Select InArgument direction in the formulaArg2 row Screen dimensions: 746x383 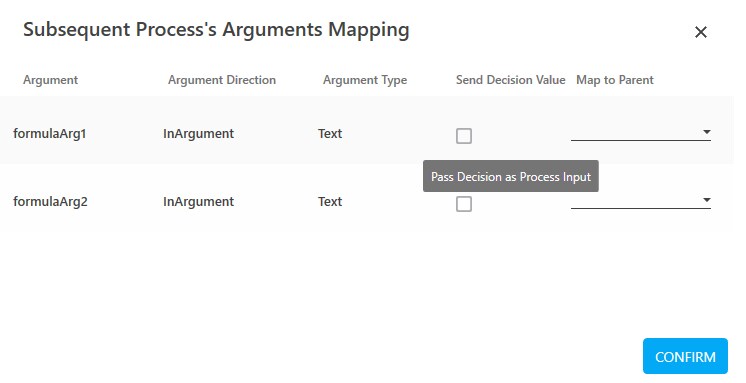(198, 202)
